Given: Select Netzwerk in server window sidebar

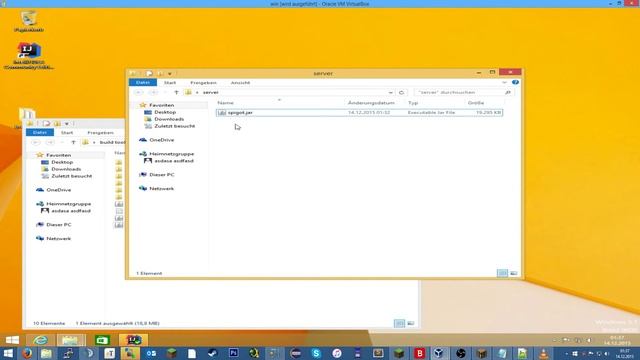Looking at the screenshot, I should (x=161, y=189).
